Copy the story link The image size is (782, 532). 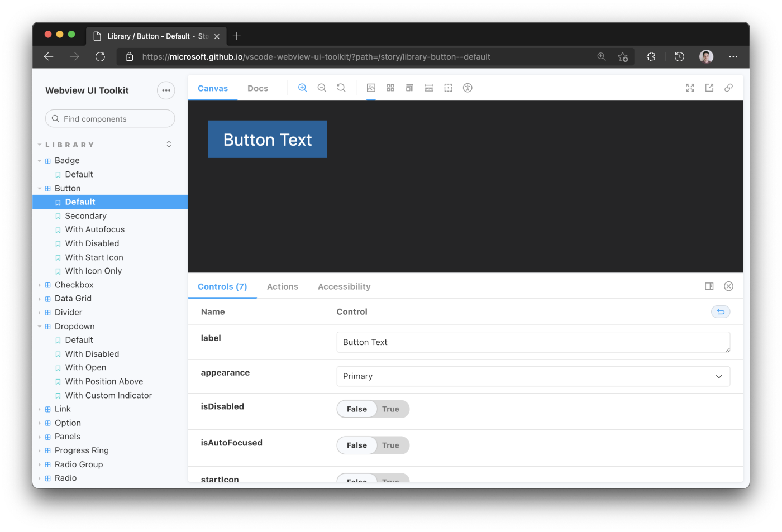(x=728, y=88)
